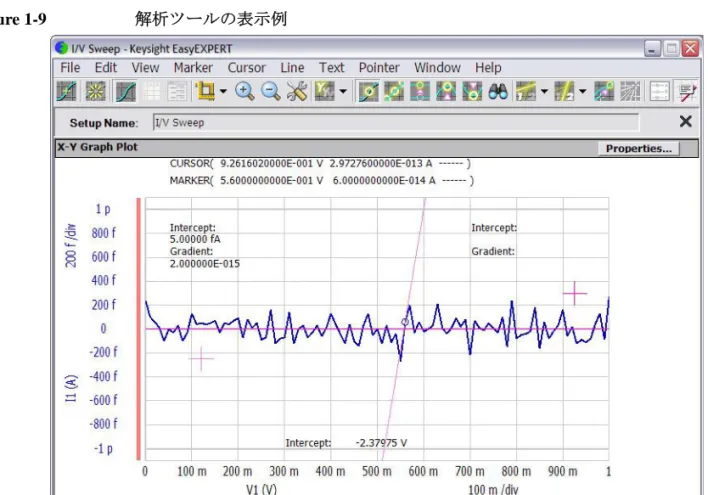Screen dimensions: 708x495
Task: Click the 200 f /div scale label
Action: pos(70,246)
